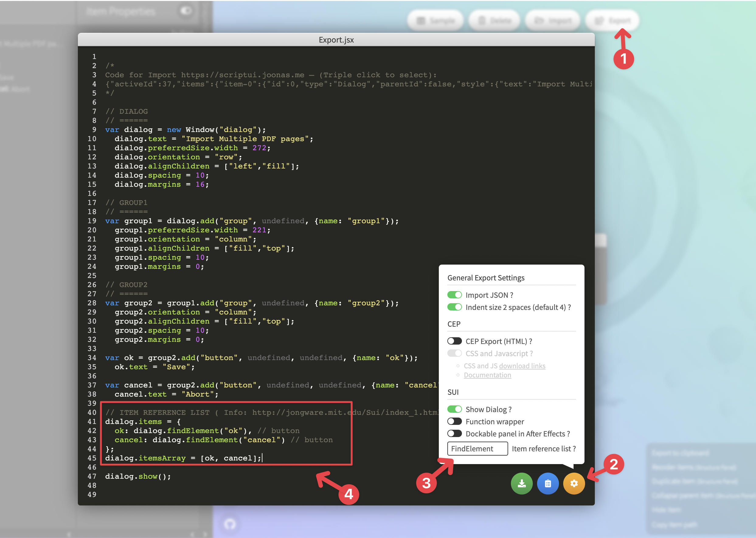This screenshot has height=538, width=756.
Task: Click the Sample button in the top toolbar
Action: tap(435, 20)
